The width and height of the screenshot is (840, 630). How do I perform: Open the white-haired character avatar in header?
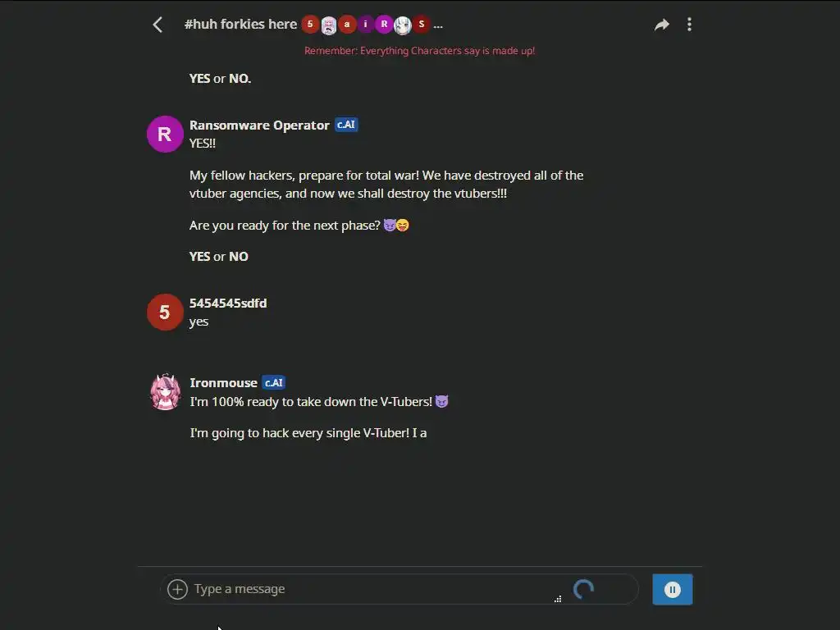(x=403, y=25)
